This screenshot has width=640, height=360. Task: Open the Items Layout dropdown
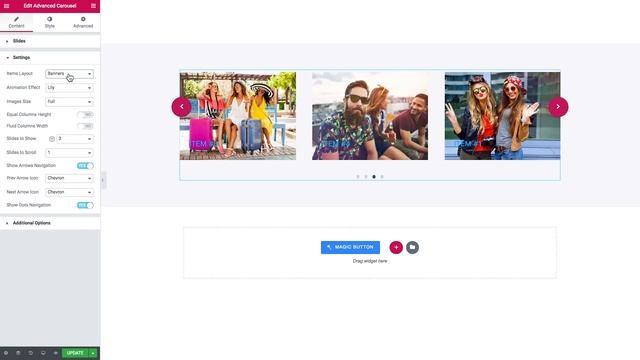click(x=69, y=74)
